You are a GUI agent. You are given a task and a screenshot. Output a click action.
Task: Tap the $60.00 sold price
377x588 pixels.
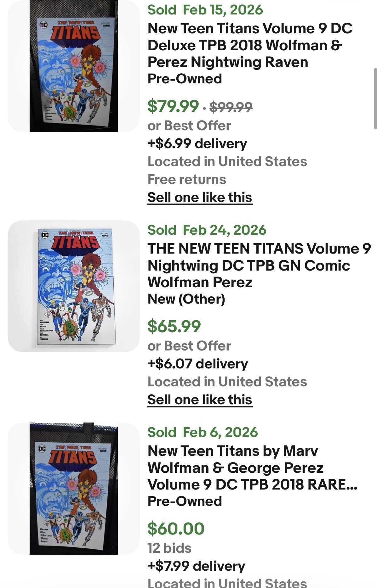click(x=176, y=529)
